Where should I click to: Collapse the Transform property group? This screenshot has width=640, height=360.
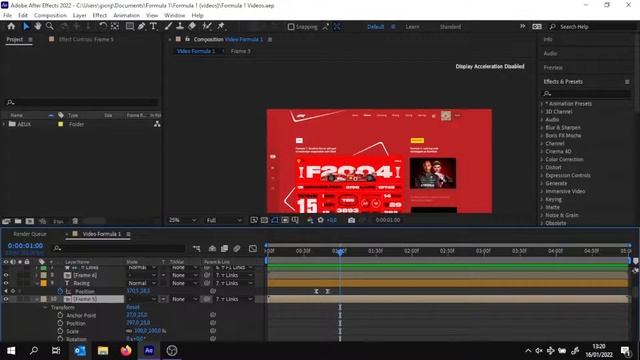pyautogui.click(x=45, y=307)
